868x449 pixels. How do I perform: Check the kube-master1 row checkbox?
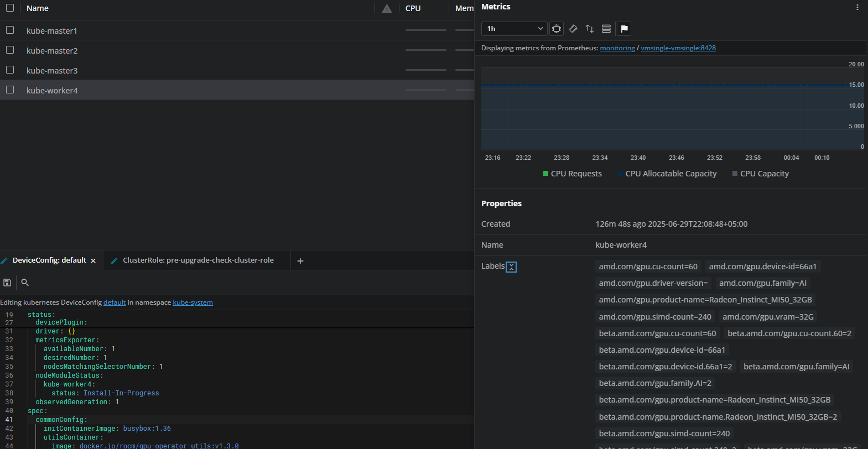[x=10, y=30]
